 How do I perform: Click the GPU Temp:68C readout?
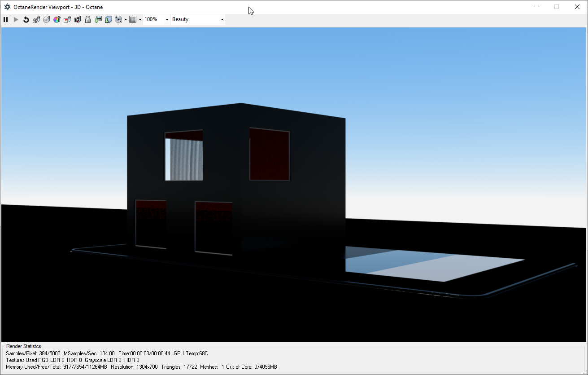(191, 353)
